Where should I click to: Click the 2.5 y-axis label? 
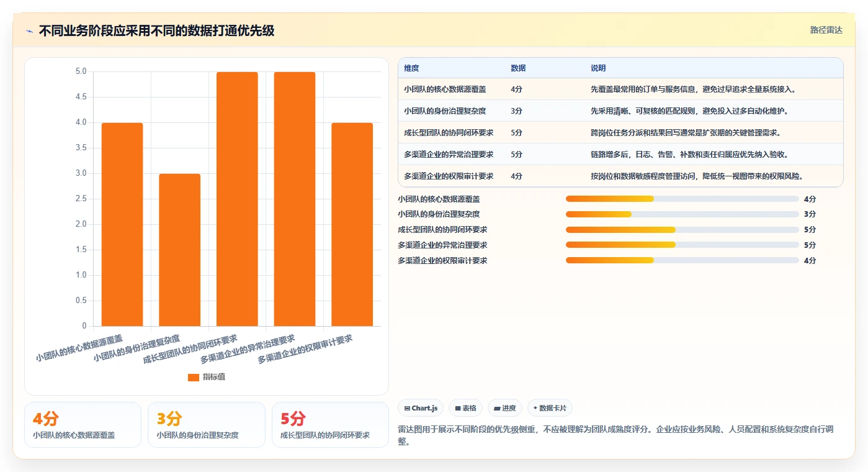pos(81,199)
